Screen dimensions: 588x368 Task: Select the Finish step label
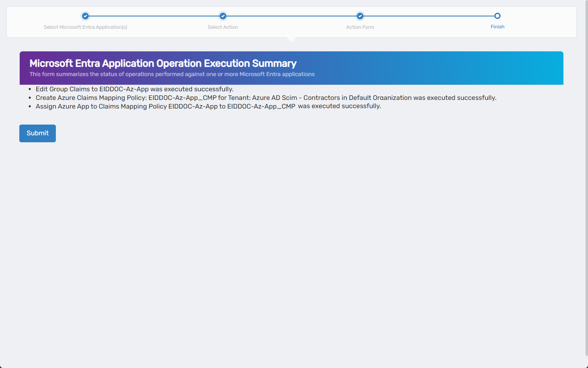497,26
